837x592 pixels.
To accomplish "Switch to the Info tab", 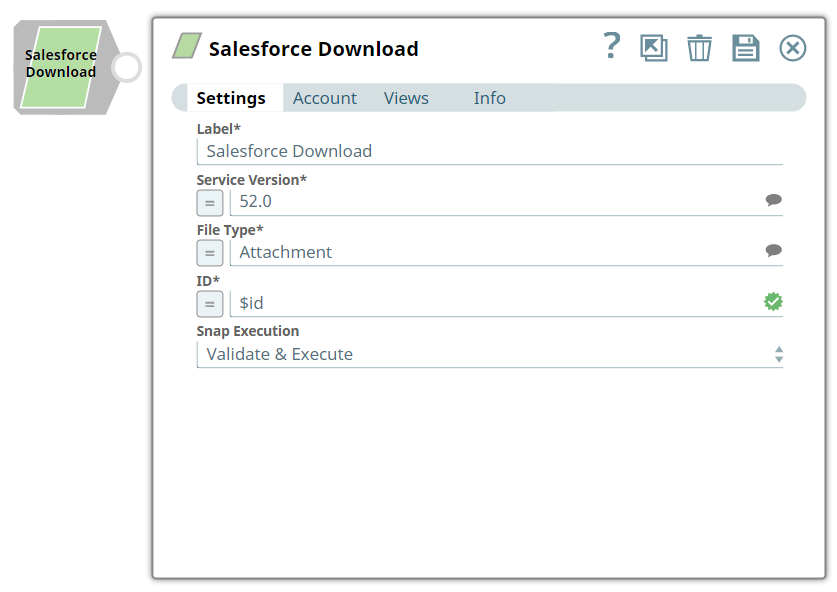I will [x=489, y=98].
